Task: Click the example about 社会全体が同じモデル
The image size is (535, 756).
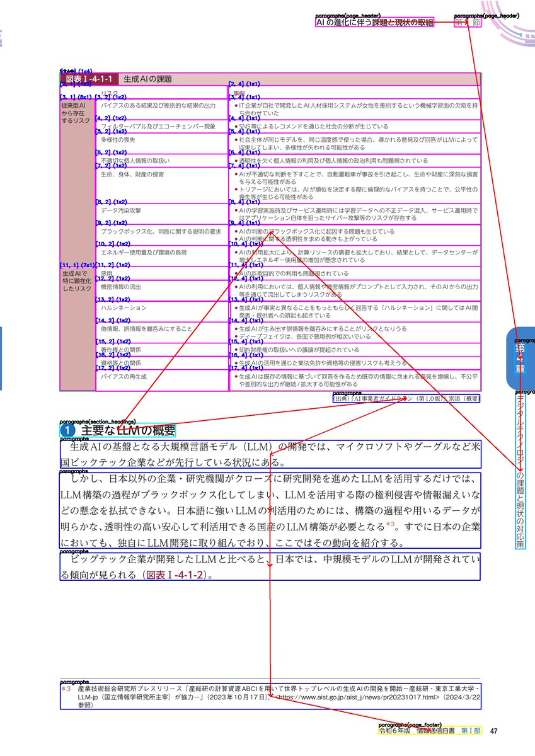Action: (x=355, y=143)
